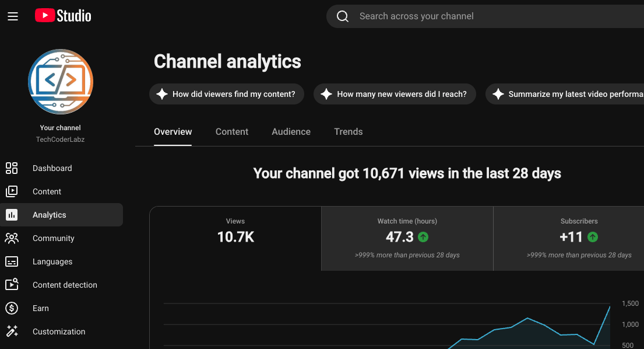644x349 pixels.
Task: Click the YouTube Studio logo
Action: click(63, 16)
